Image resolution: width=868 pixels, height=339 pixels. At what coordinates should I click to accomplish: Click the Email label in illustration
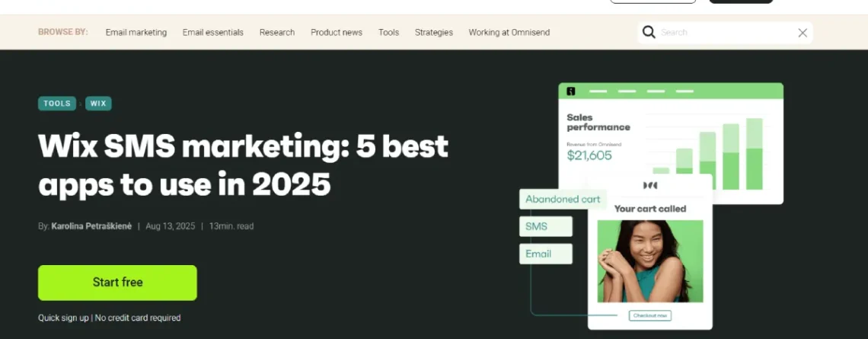(546, 254)
